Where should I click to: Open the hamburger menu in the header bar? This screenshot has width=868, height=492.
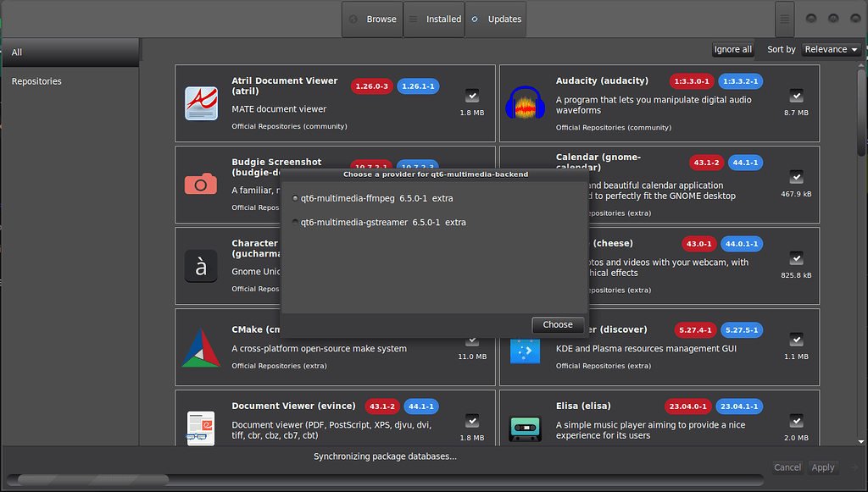click(x=784, y=19)
